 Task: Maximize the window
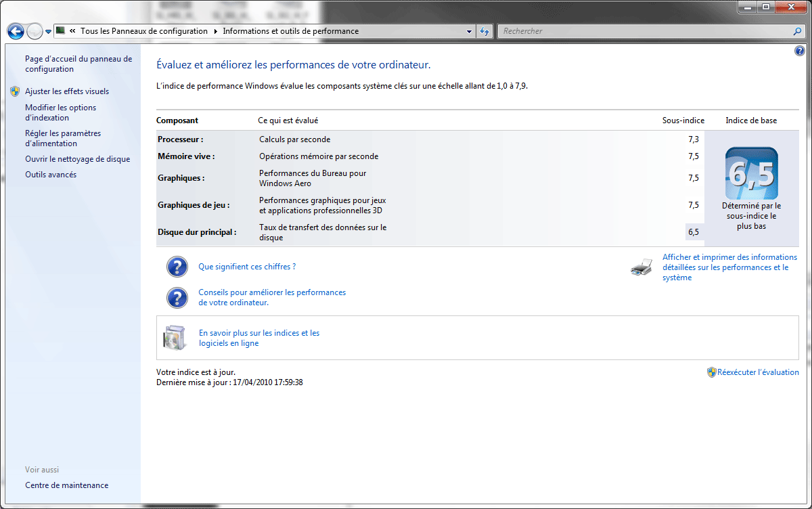coord(765,7)
